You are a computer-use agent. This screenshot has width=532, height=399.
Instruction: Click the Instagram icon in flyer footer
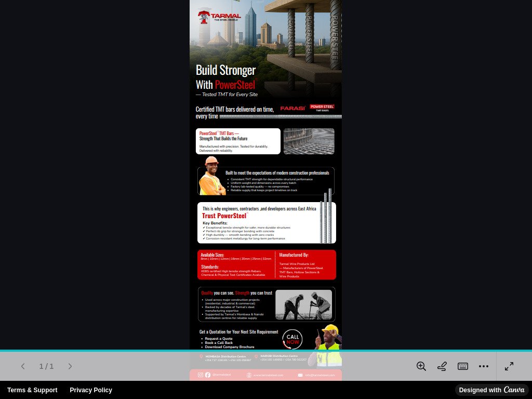(x=201, y=375)
